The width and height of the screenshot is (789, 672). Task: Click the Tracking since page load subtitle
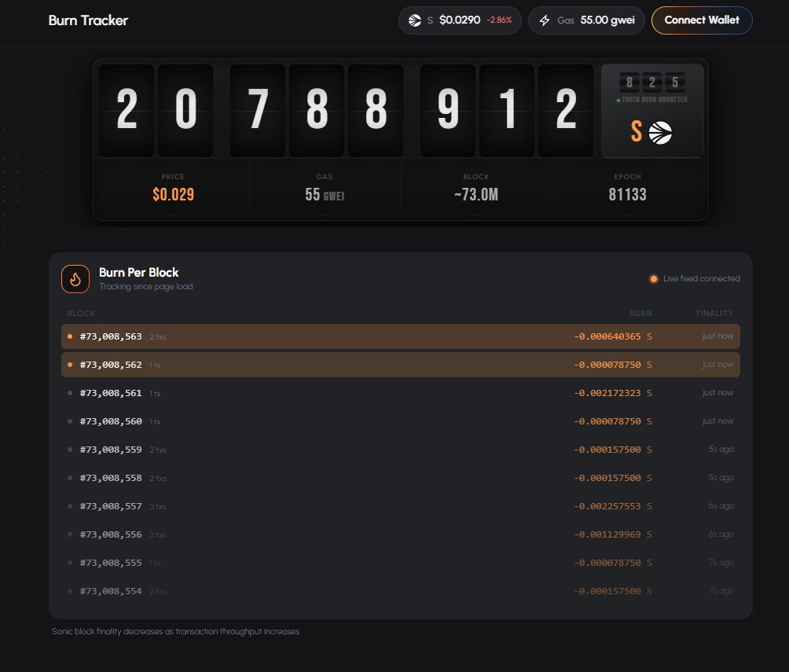pos(146,286)
